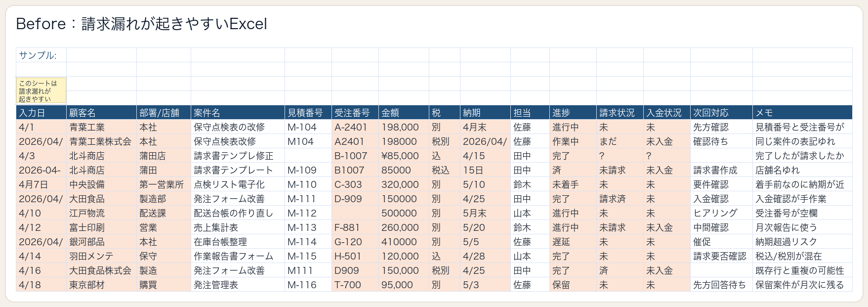Select progress cell 作業中
868x307 pixels.
(x=573, y=141)
